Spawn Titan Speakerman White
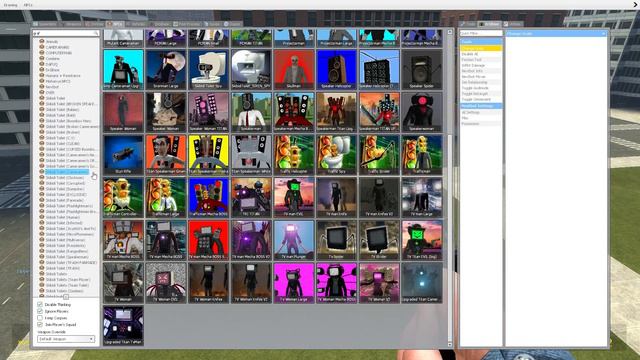The height and width of the screenshot is (360, 640). 251,155
